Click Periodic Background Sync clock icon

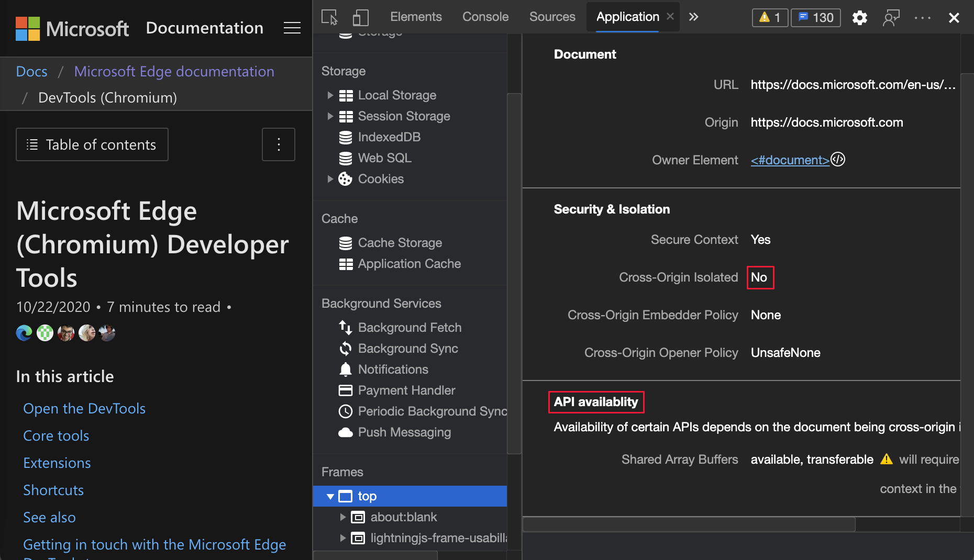pos(346,411)
